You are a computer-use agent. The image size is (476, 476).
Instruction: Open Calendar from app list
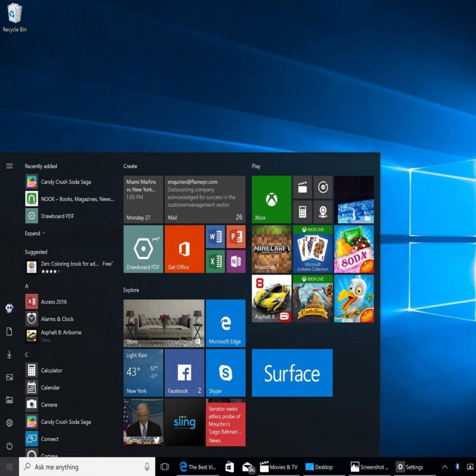(x=70, y=388)
